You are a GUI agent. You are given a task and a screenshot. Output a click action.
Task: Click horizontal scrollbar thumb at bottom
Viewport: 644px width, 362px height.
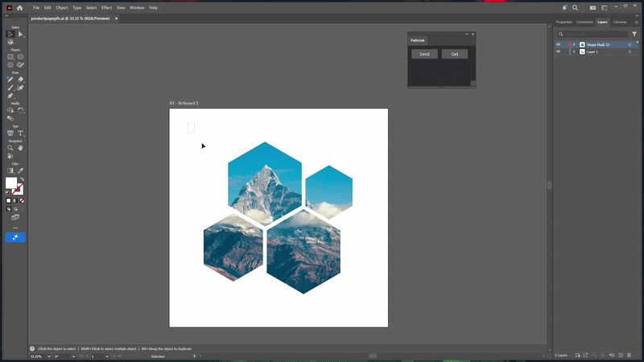point(373,356)
